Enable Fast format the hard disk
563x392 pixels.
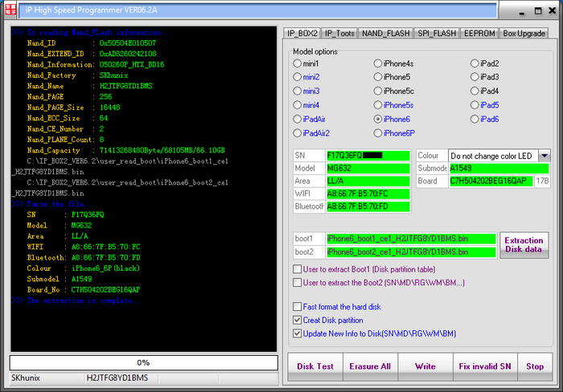(298, 307)
